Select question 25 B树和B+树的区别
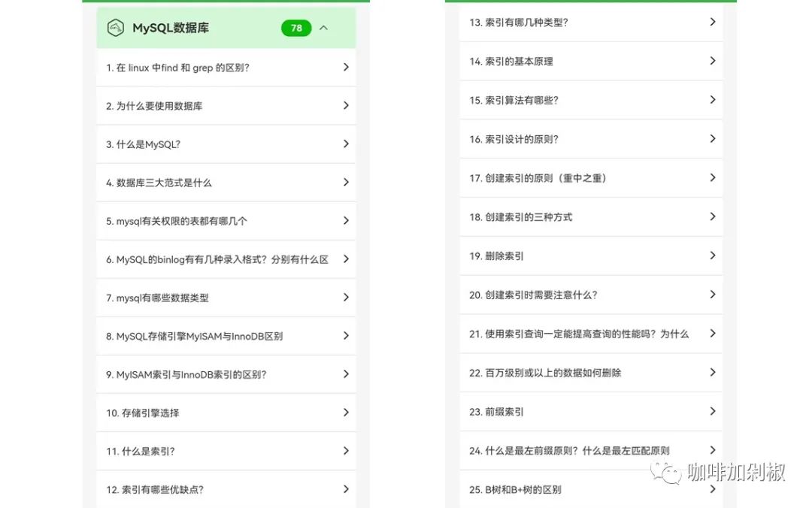Screen dimensions: 812x508 (x=591, y=489)
